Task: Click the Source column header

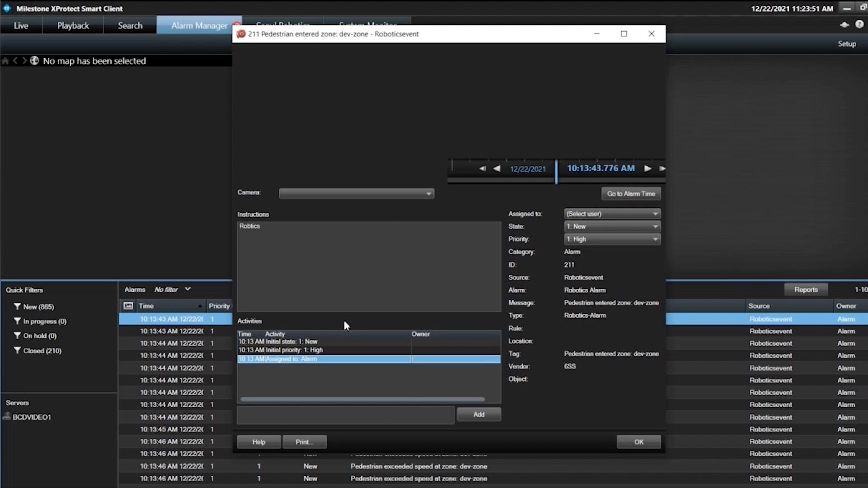Action: 789,306
